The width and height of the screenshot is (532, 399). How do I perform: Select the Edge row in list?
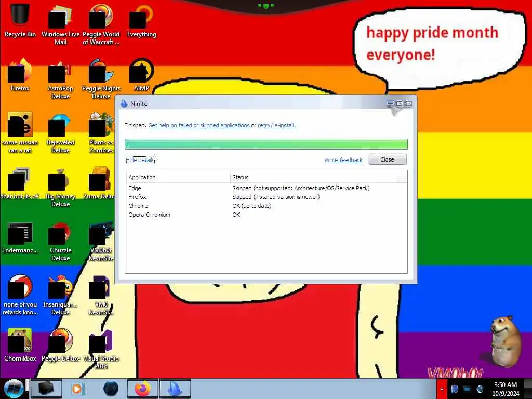[266, 188]
